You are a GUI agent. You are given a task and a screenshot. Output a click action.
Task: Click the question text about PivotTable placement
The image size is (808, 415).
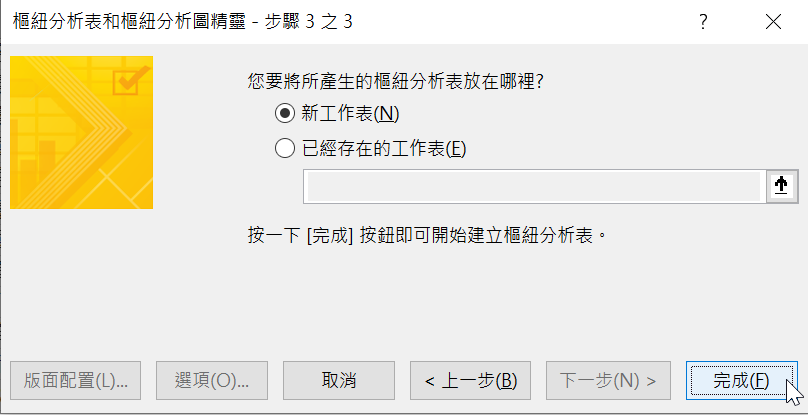pyautogui.click(x=396, y=81)
